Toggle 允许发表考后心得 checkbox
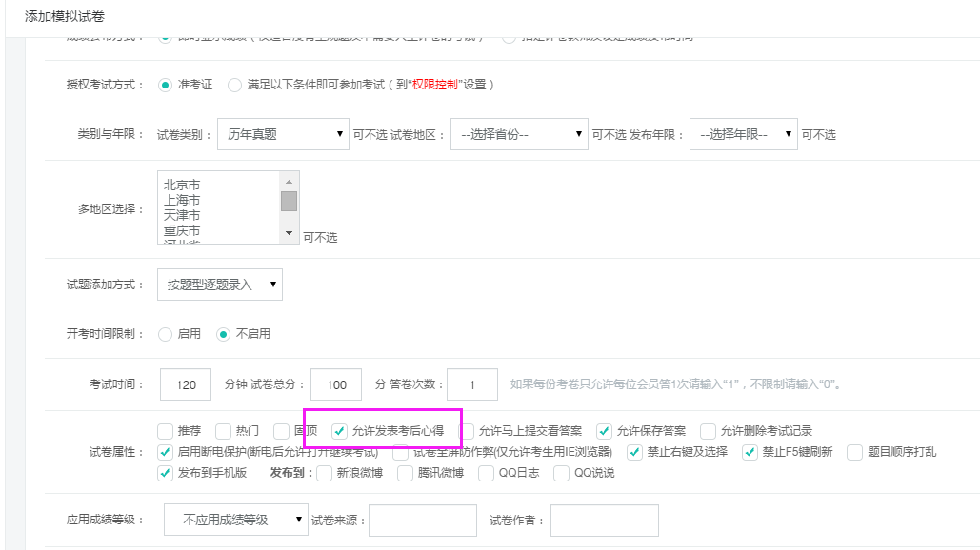The image size is (980, 550). pos(339,431)
